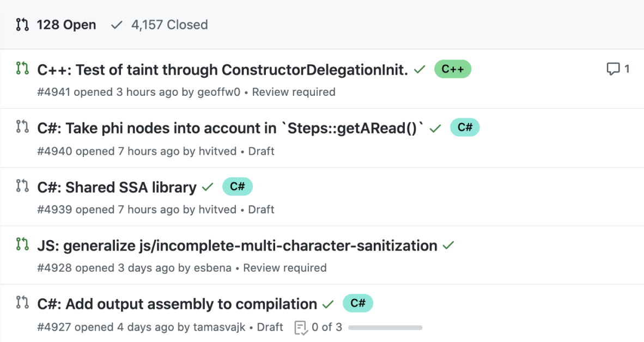Open 'C#: Add output assembly to compilation'
The image size is (644, 342).
click(x=177, y=304)
